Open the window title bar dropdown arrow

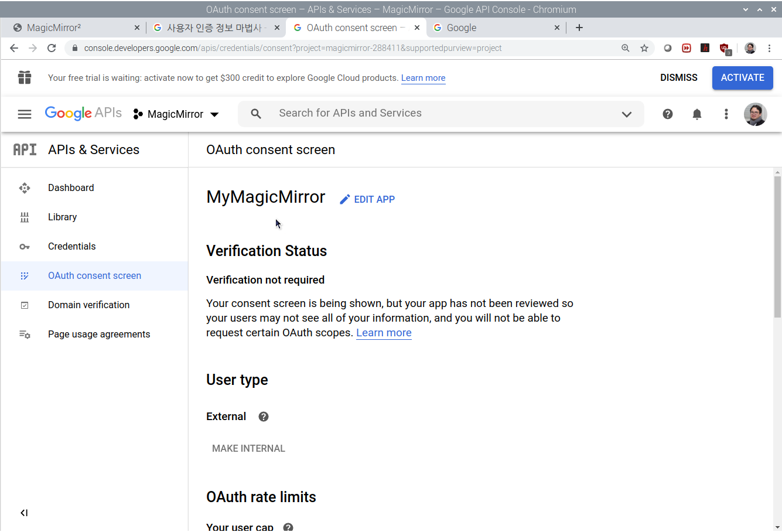coord(745,9)
